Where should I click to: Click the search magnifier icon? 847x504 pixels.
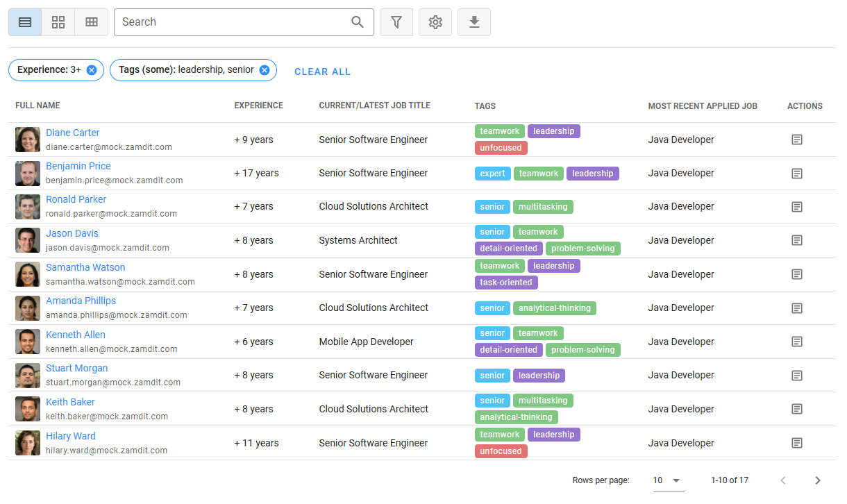[358, 22]
